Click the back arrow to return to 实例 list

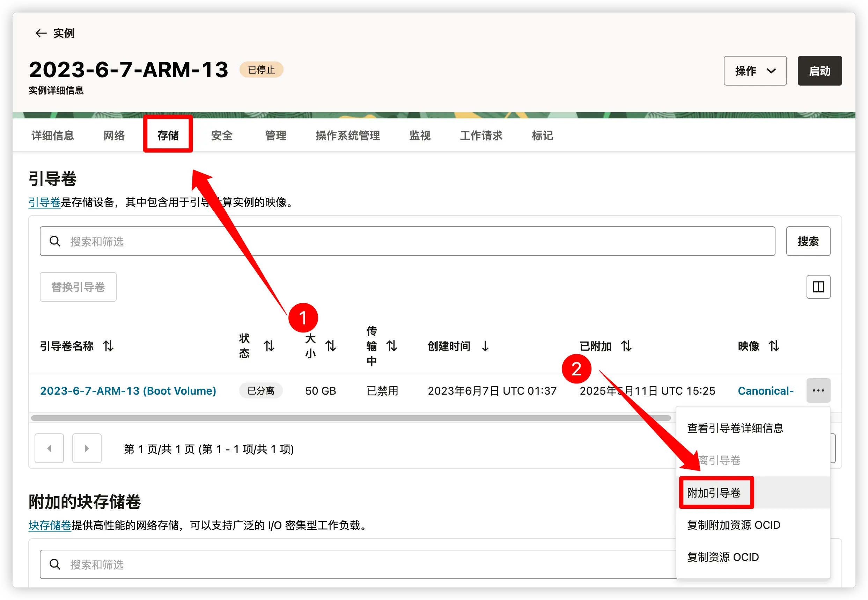click(41, 33)
